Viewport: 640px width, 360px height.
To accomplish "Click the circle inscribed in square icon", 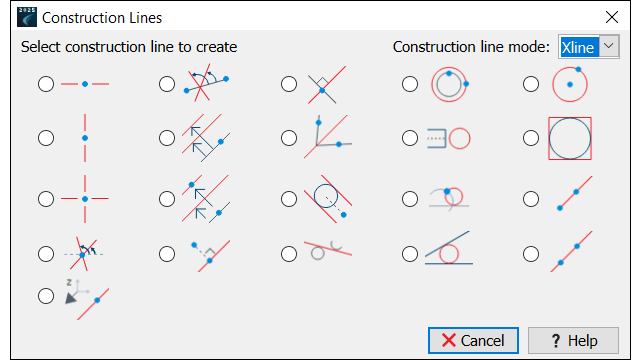I will coord(570,138).
